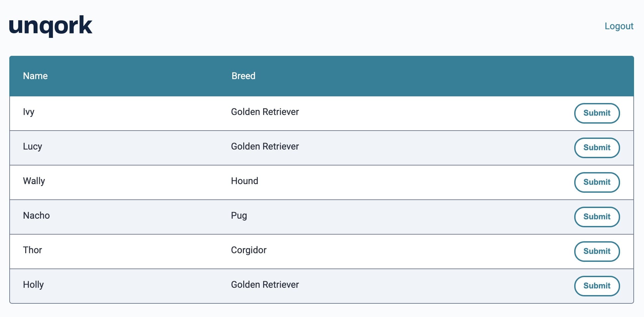
Task: Select the Ivy name cell
Action: 29,112
